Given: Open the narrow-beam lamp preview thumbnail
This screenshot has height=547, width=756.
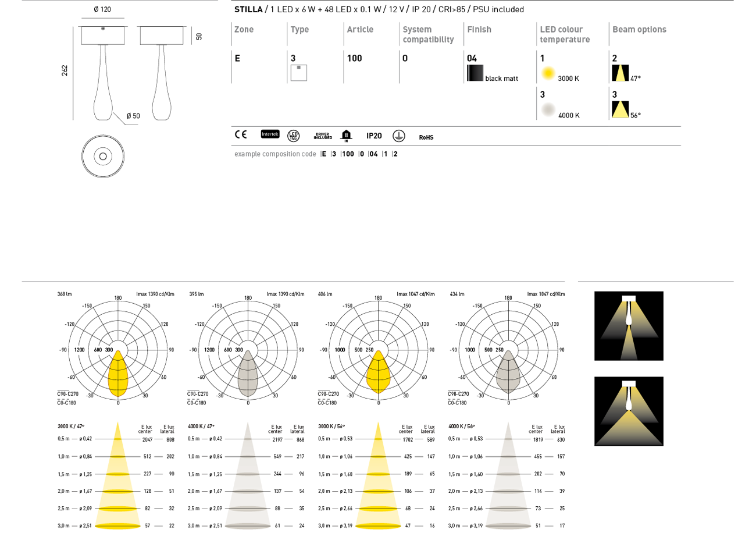Looking at the screenshot, I should (629, 326).
